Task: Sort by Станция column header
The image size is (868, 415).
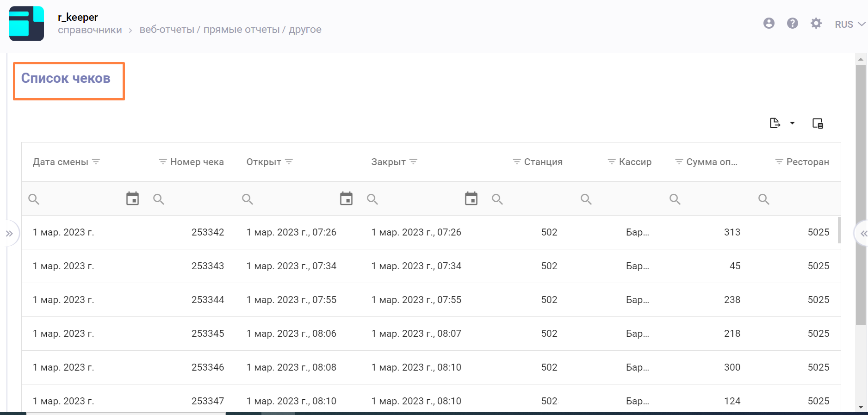Action: [543, 162]
